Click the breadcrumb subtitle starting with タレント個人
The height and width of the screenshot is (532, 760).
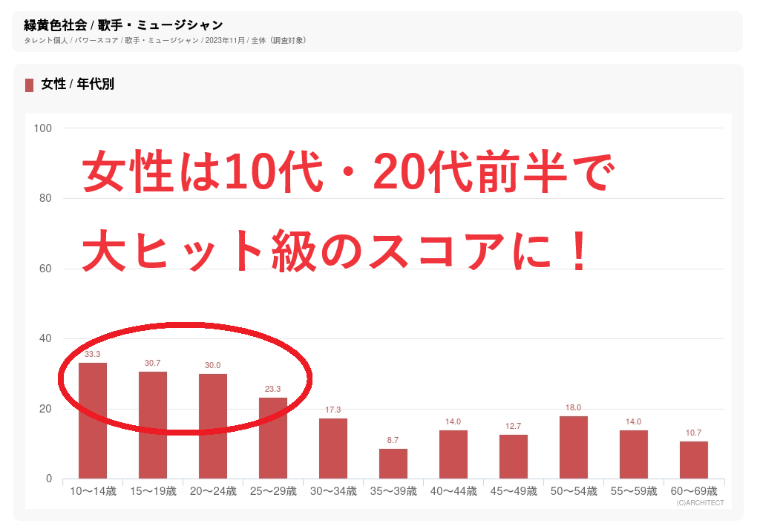(165, 40)
